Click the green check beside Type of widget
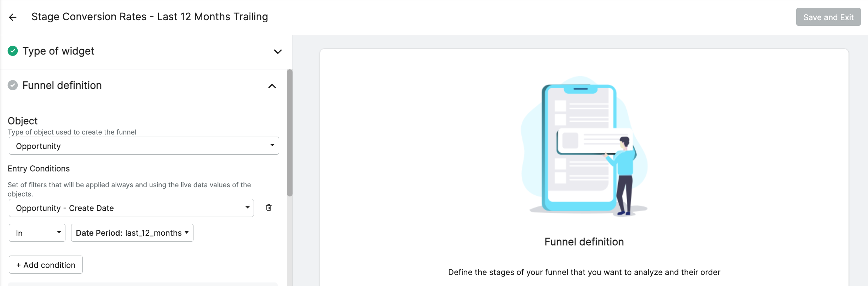Image resolution: width=868 pixels, height=286 pixels. click(13, 51)
